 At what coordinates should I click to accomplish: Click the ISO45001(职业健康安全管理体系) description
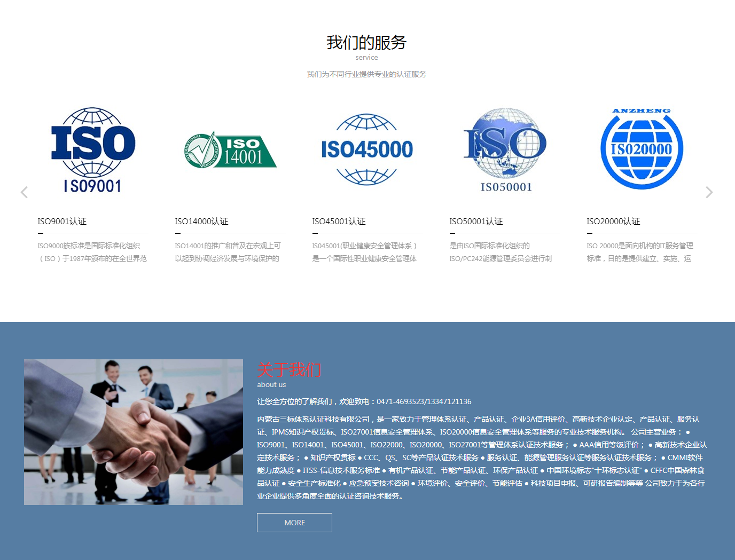365,252
